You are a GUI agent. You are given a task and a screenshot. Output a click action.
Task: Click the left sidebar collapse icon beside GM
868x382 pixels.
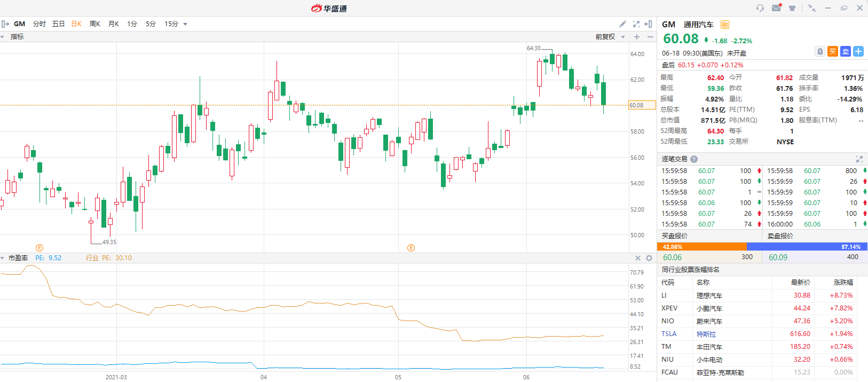point(5,24)
